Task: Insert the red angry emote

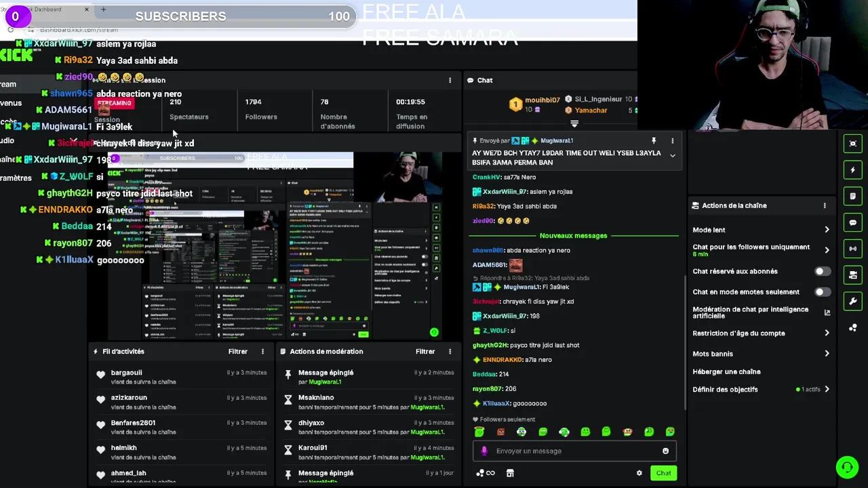Action: (x=500, y=432)
